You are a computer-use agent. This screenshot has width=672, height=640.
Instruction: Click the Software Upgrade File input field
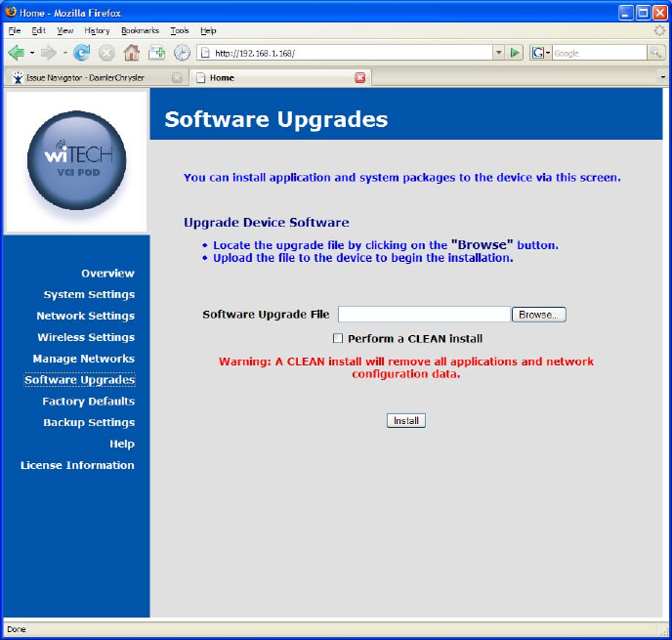click(424, 315)
